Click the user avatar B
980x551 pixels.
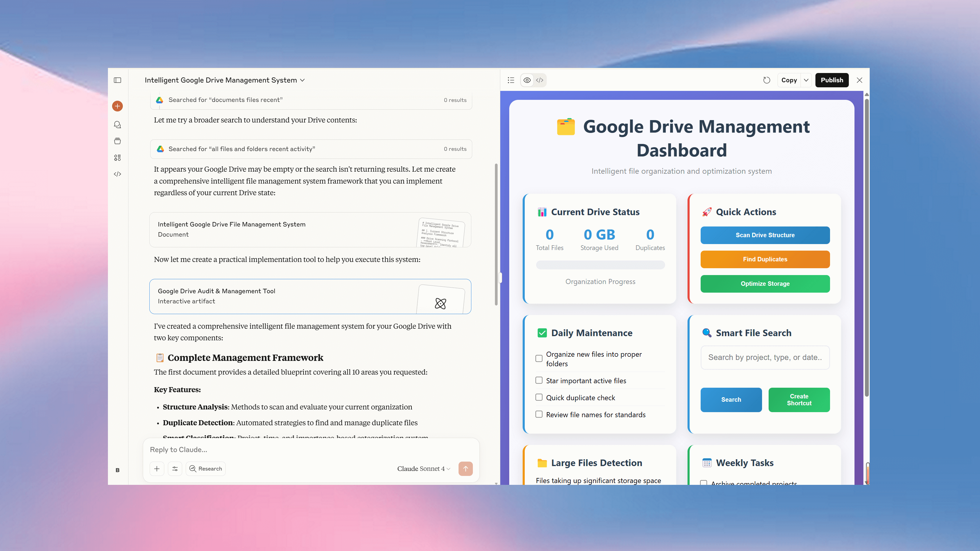tap(117, 470)
